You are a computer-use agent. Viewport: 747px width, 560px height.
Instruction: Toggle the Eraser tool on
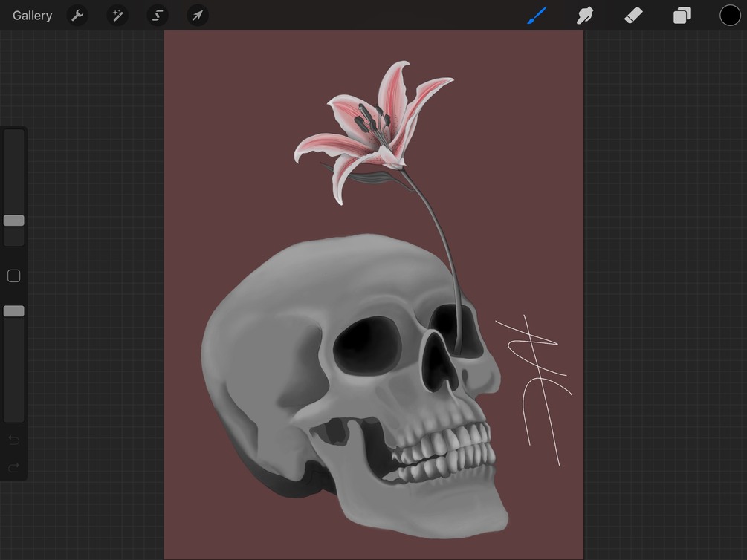coord(633,15)
